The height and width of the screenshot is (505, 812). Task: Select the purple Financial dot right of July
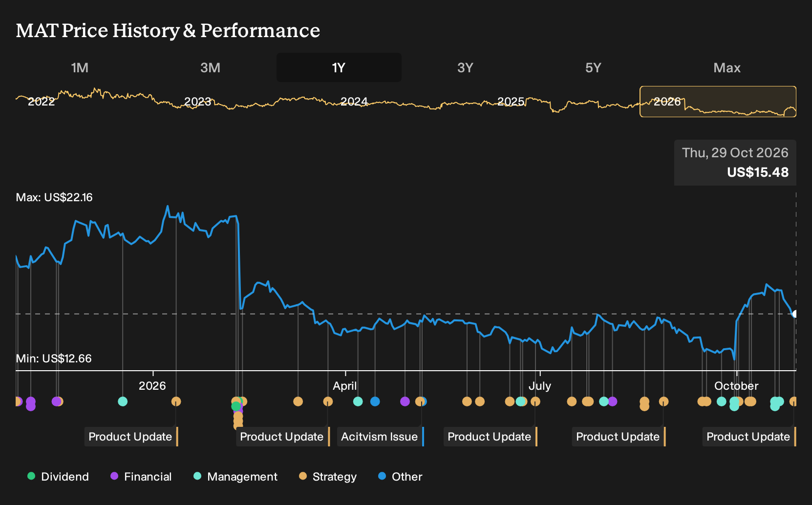[x=612, y=401]
